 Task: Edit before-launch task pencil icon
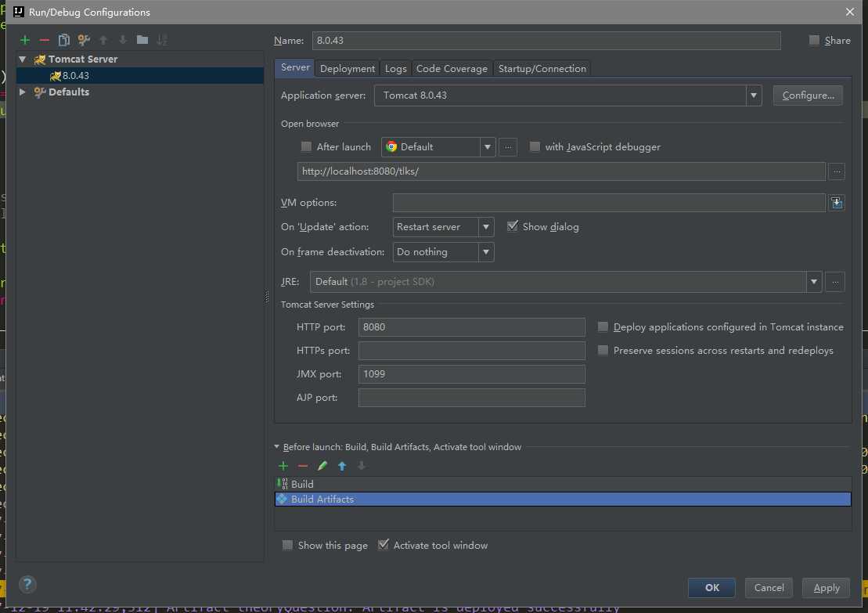(322, 467)
